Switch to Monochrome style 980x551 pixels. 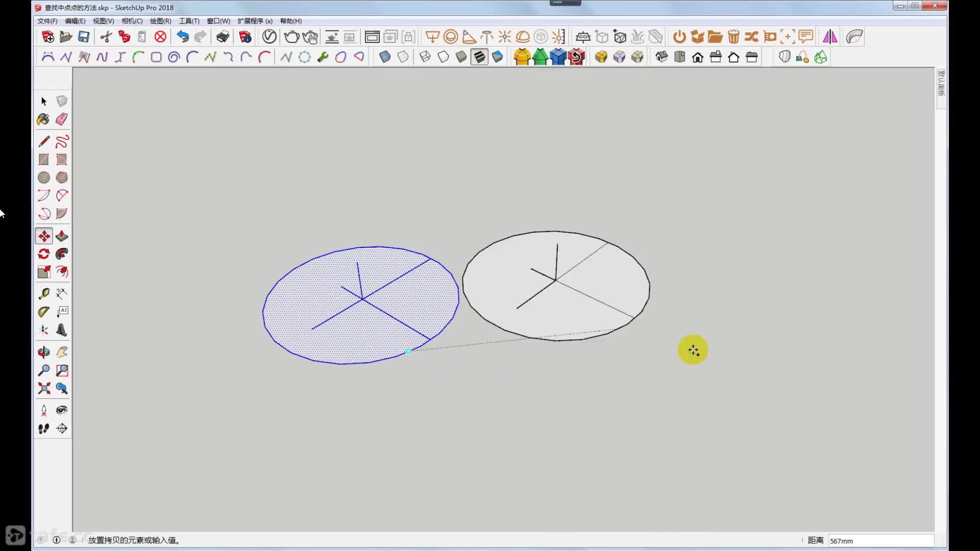pos(497,57)
